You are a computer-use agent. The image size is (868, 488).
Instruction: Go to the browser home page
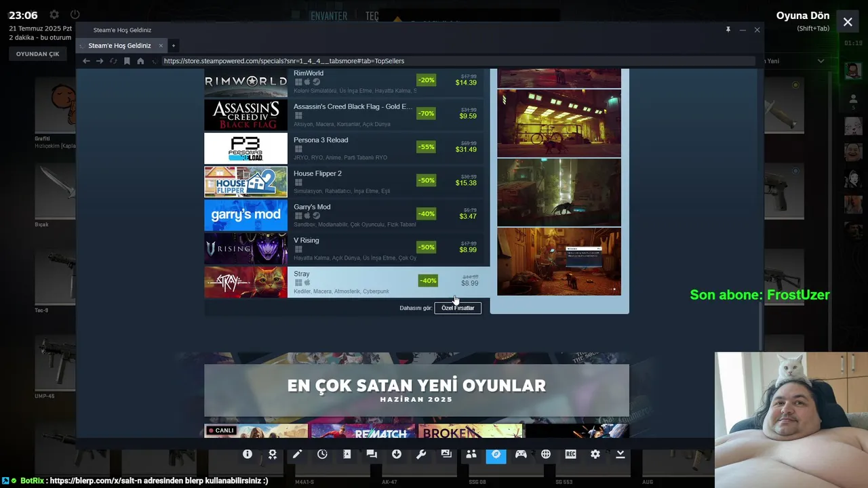click(x=140, y=61)
